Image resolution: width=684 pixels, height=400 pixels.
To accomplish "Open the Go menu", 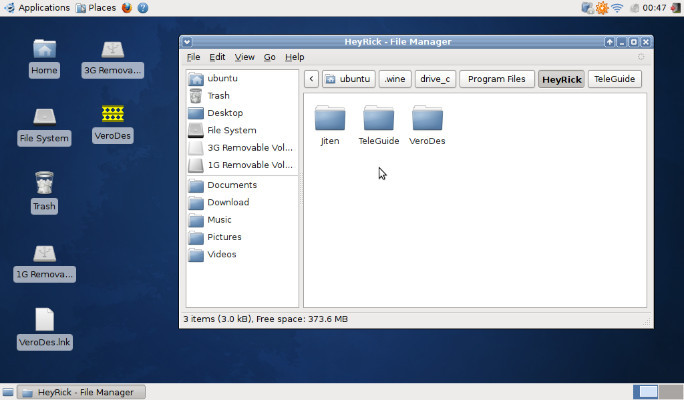I will (270, 57).
